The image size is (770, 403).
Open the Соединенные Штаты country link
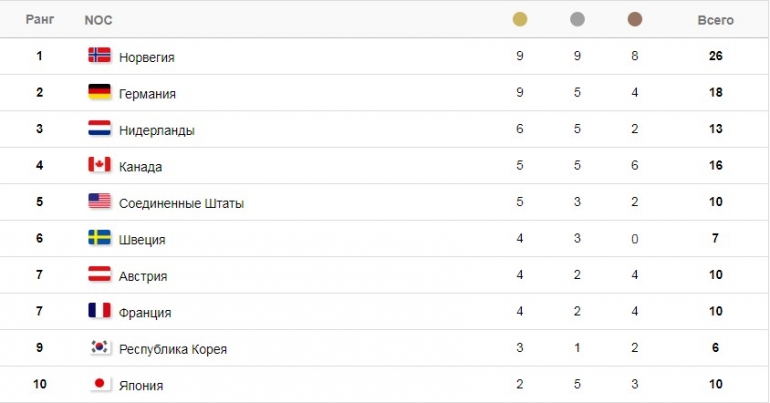pyautogui.click(x=181, y=203)
